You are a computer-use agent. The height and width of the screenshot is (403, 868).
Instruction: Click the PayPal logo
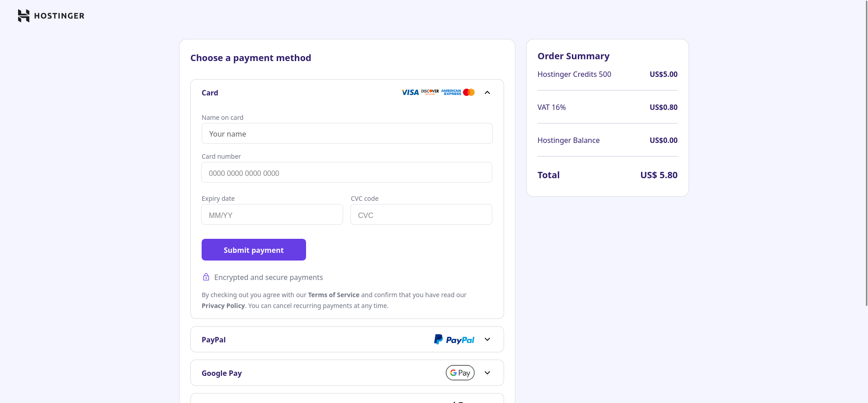pos(454,340)
